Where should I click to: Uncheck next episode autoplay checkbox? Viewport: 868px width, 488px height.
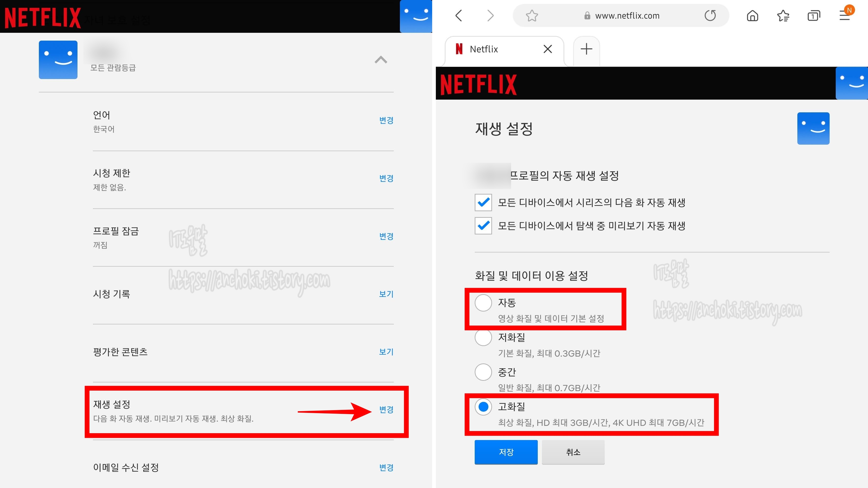[x=483, y=202]
